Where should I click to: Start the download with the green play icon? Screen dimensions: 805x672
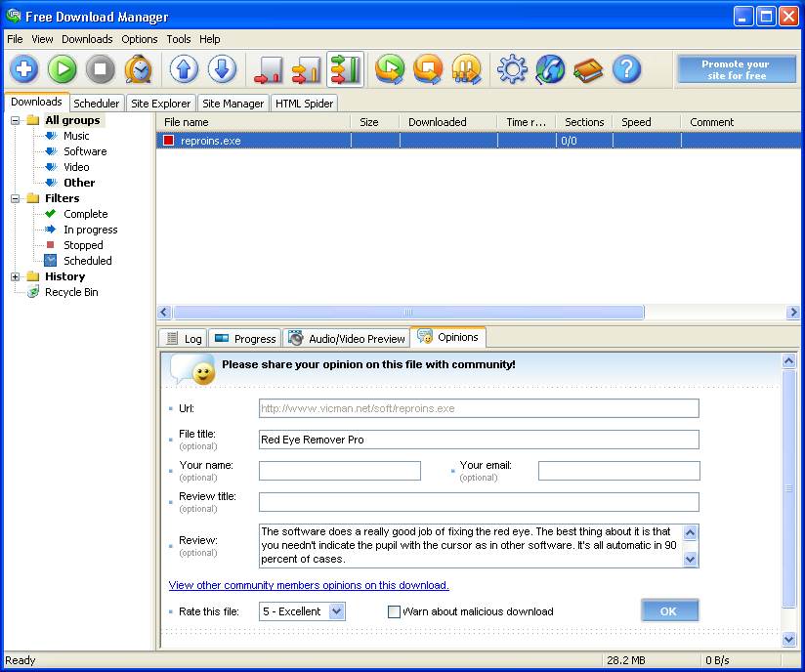(62, 69)
